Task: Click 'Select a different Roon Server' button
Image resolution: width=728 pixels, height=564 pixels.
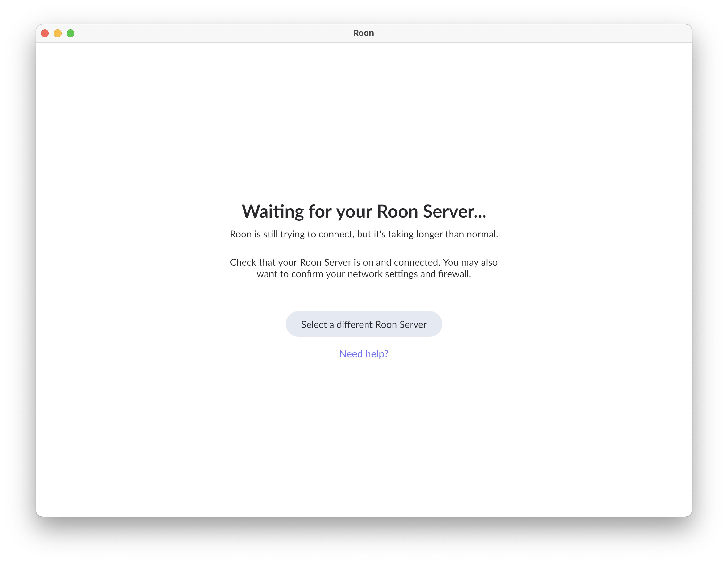Action: (364, 324)
